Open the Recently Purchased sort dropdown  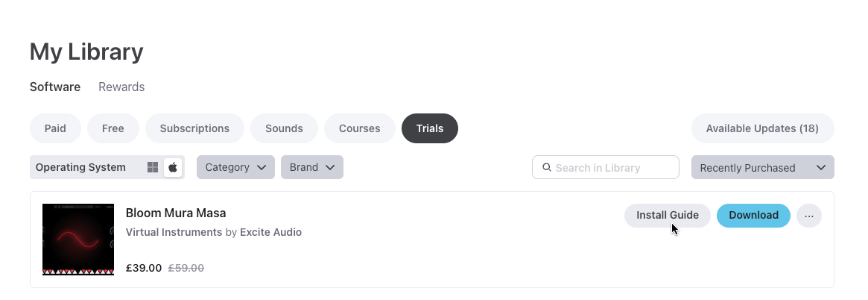pyautogui.click(x=762, y=168)
